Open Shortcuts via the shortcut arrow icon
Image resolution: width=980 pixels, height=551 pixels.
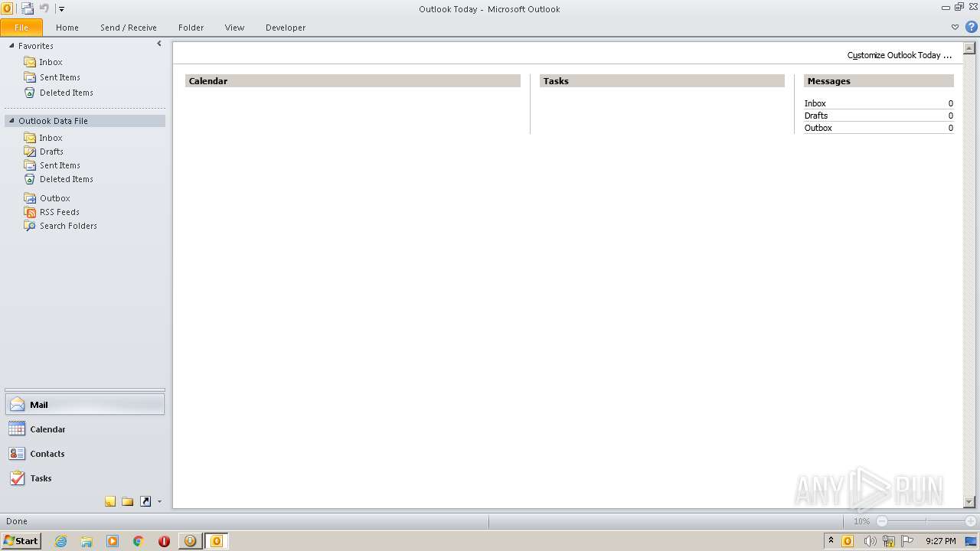145,501
